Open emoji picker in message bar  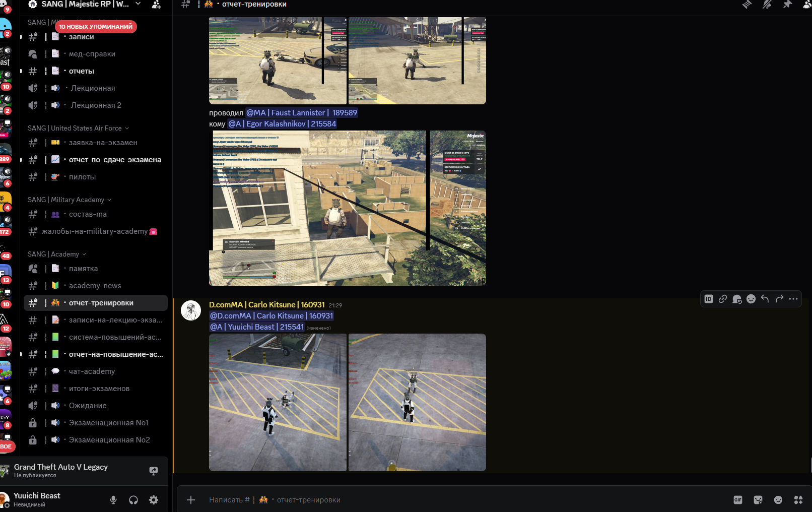point(778,500)
